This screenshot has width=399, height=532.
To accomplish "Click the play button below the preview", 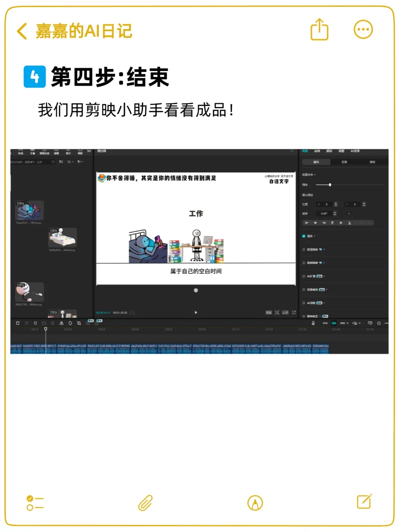I will pos(196,312).
